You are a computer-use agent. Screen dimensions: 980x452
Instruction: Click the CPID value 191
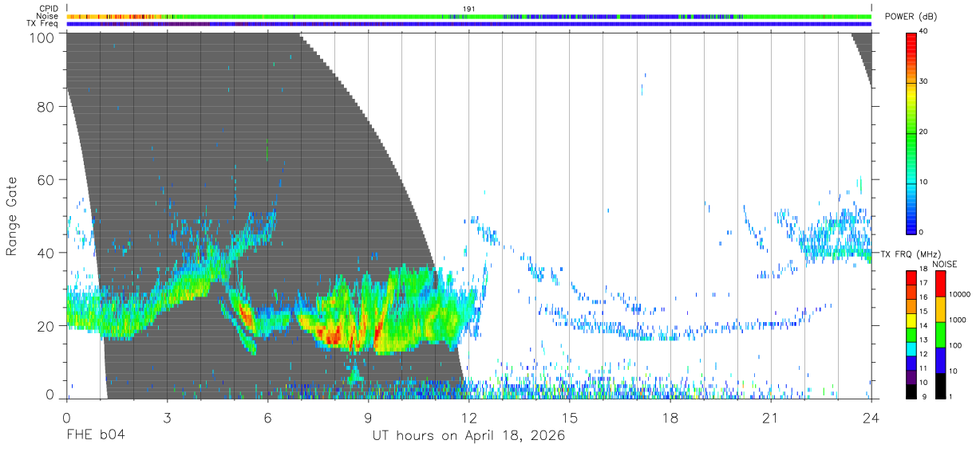(x=469, y=9)
